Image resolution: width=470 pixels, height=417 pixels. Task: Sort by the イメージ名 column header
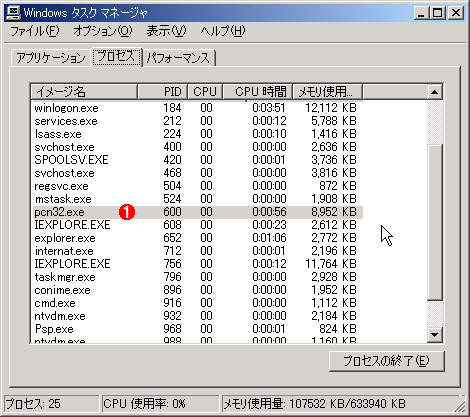click(84, 92)
